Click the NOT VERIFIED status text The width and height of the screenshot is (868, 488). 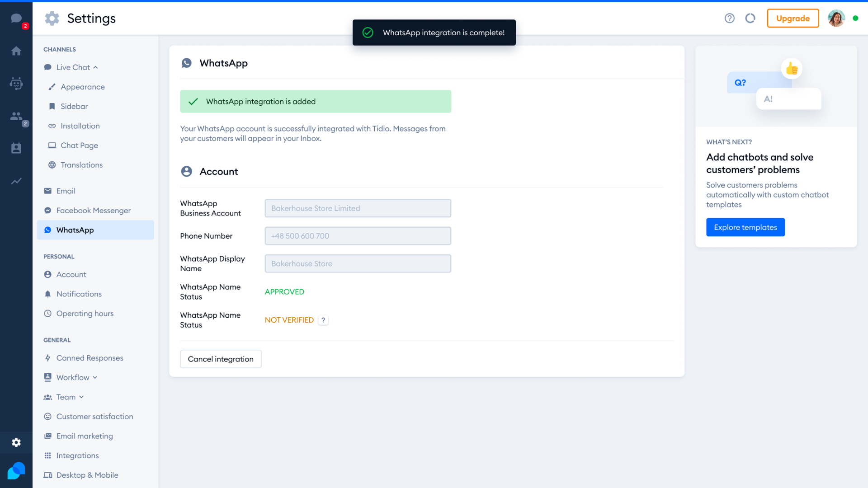[x=289, y=320]
